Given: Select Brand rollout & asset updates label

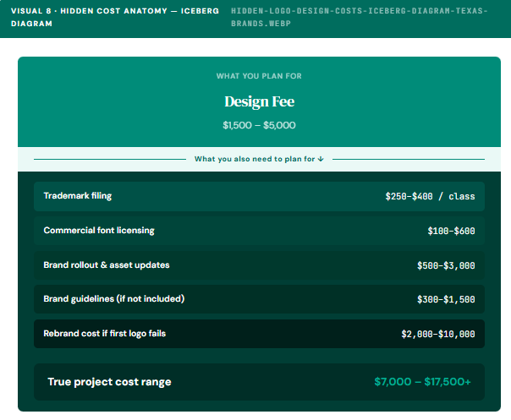Looking at the screenshot, I should click(107, 265).
